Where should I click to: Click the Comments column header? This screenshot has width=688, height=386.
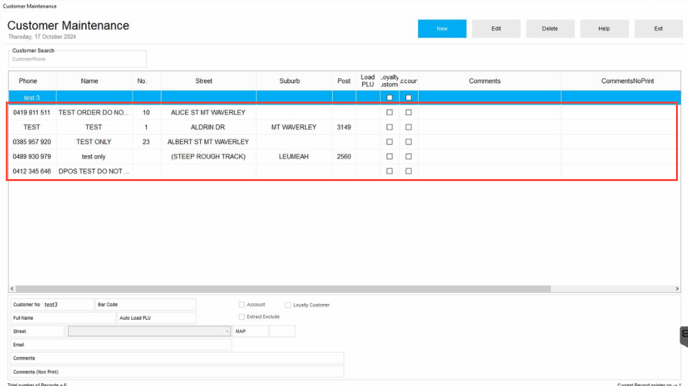pyautogui.click(x=484, y=81)
